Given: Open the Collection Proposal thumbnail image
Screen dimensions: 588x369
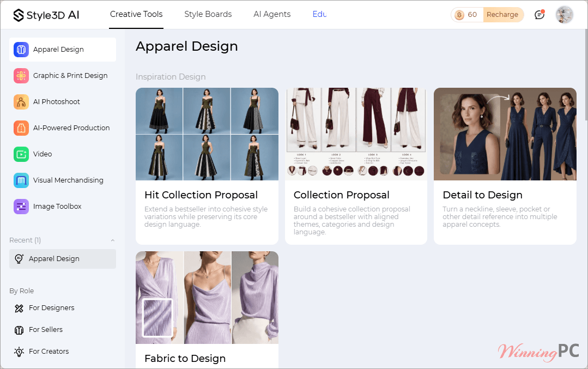Looking at the screenshot, I should click(x=356, y=134).
